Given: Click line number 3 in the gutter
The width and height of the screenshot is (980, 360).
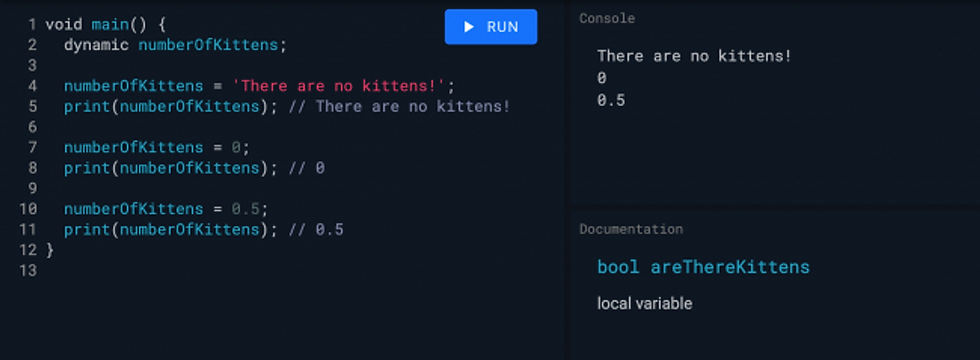Looking at the screenshot, I should pos(32,66).
